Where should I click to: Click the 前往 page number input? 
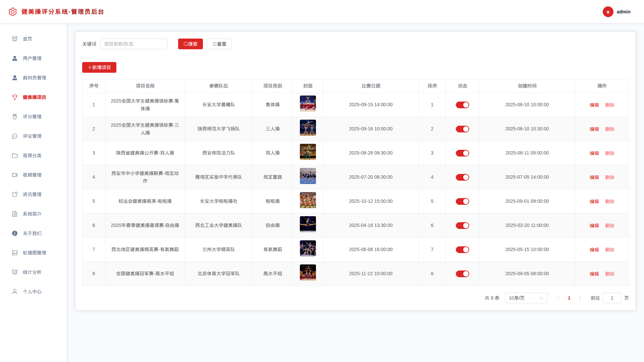coord(612,298)
